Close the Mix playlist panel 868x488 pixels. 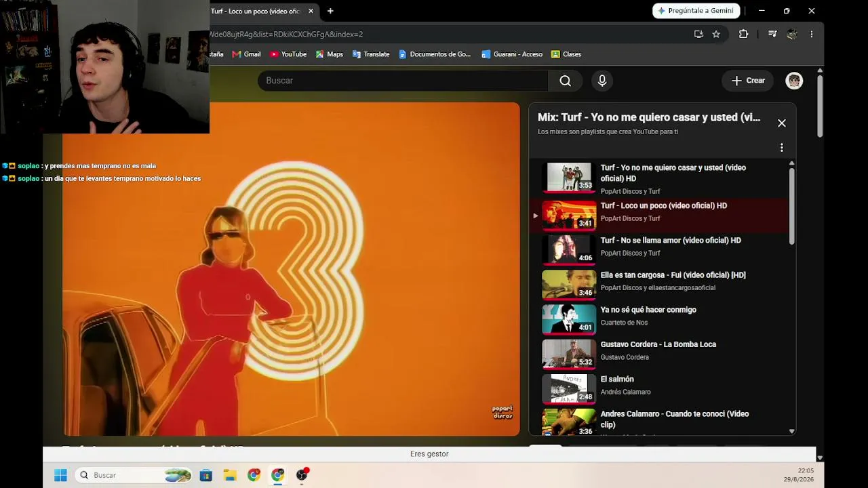[782, 123]
